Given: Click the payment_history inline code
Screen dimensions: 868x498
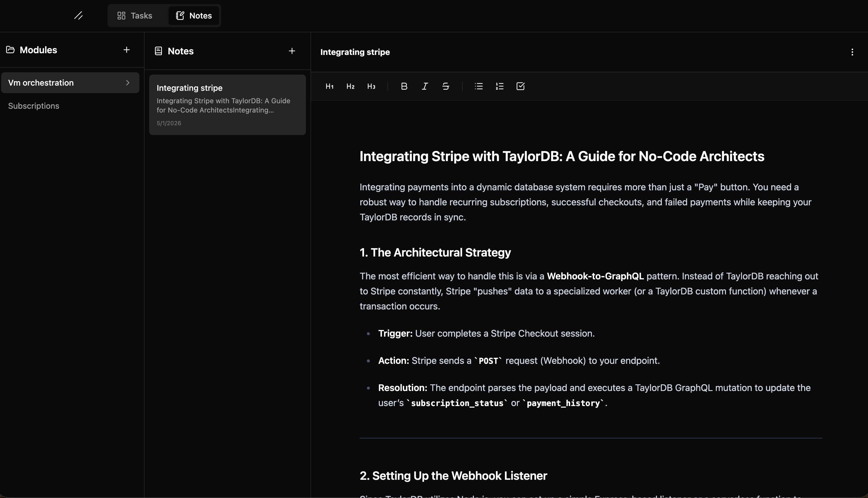Looking at the screenshot, I should point(564,403).
